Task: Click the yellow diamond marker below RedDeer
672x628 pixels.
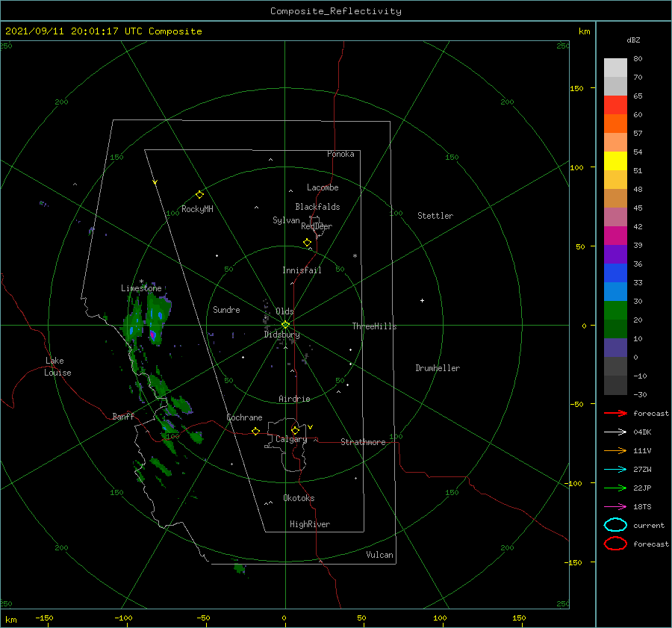Action: coord(307,243)
